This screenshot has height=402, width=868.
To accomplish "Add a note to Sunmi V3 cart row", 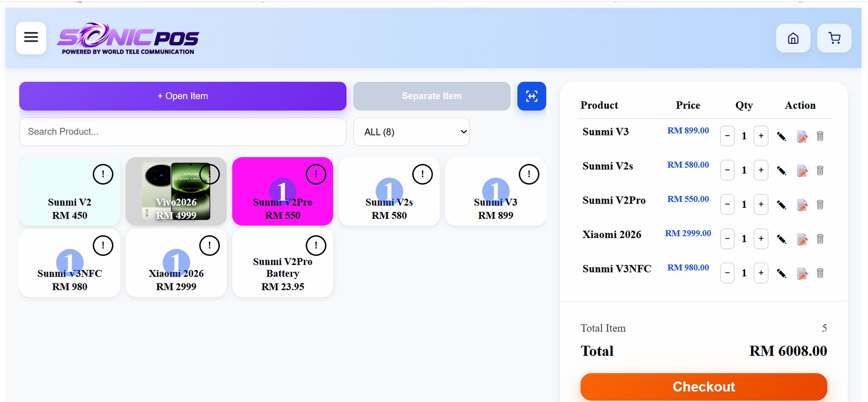I will pos(802,136).
